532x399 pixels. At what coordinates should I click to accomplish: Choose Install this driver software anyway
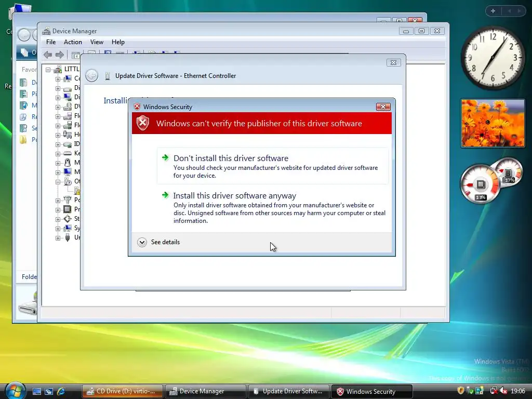click(272, 207)
